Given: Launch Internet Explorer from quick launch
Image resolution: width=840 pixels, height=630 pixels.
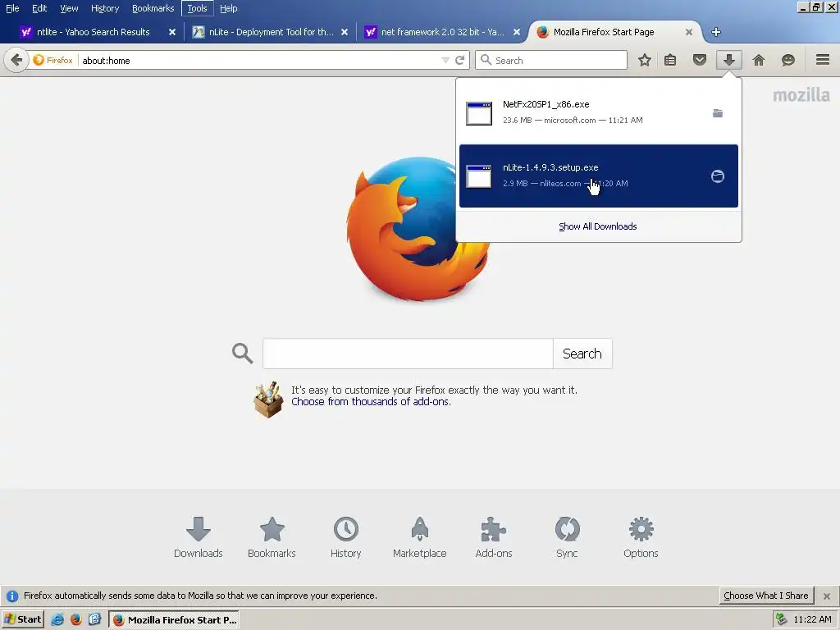Looking at the screenshot, I should [57, 620].
